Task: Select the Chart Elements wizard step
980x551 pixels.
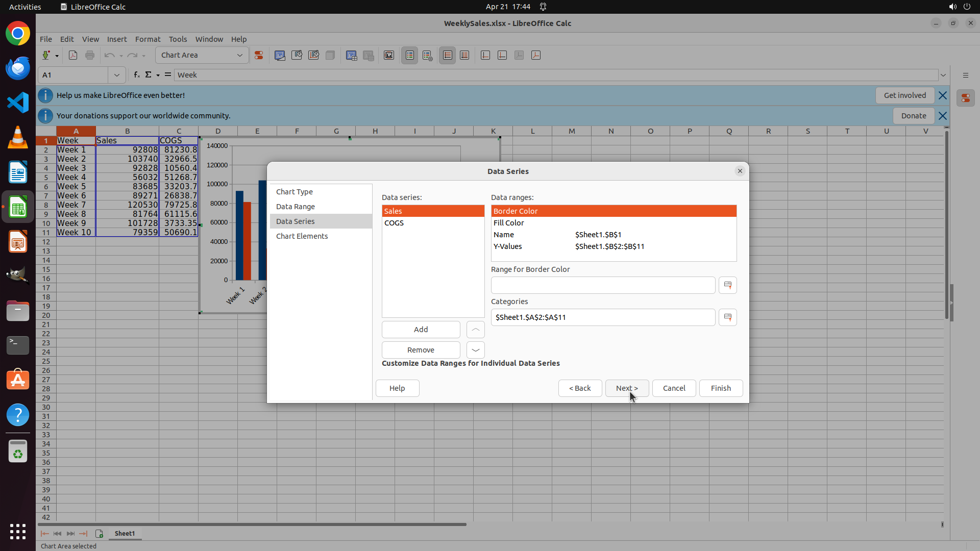Action: point(302,236)
